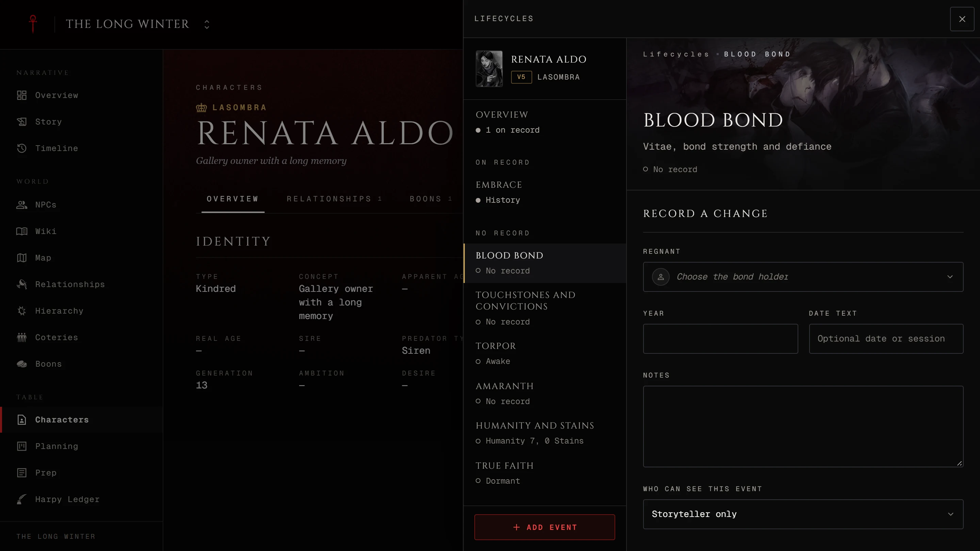980x551 pixels.
Task: Click the Coteries group icon
Action: tap(22, 337)
